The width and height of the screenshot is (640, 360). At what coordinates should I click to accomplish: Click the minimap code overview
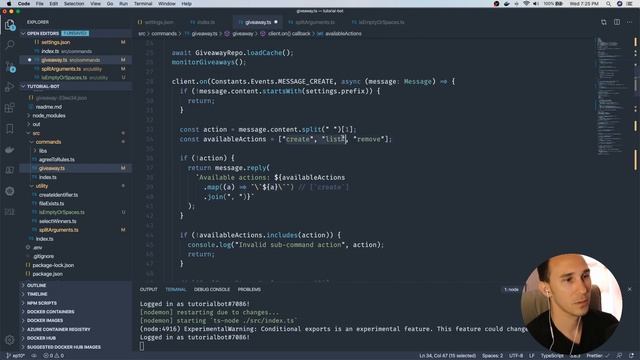pos(610,96)
